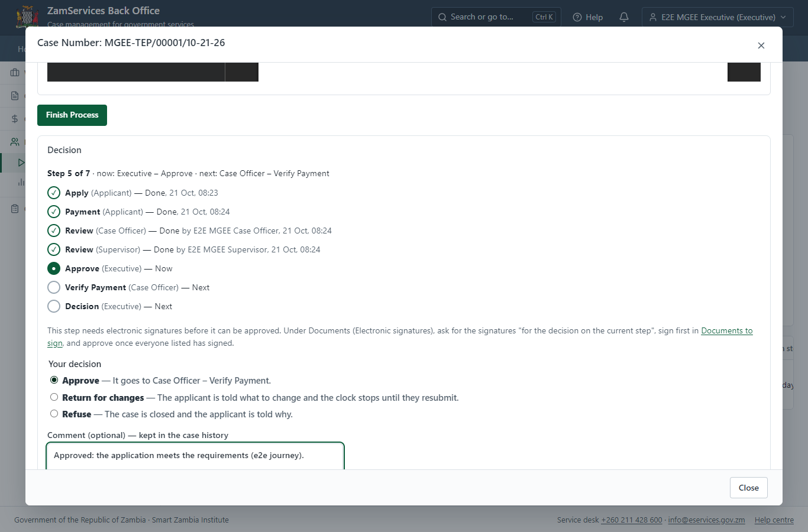
Task: Click the Search or go to field
Action: 496,17
